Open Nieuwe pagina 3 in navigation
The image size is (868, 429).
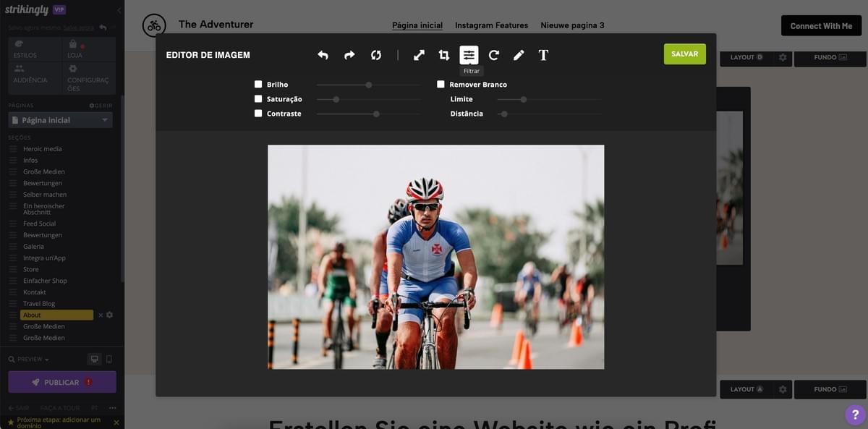[572, 25]
